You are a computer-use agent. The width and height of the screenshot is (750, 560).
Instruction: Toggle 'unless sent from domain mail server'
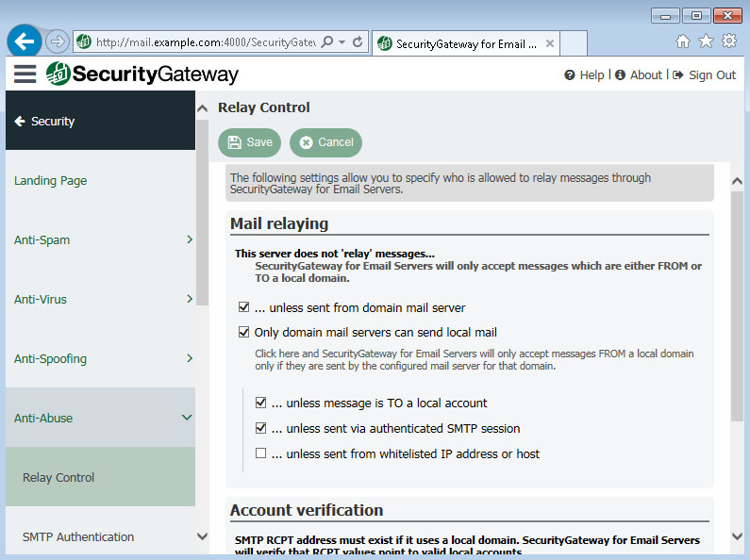point(243,306)
